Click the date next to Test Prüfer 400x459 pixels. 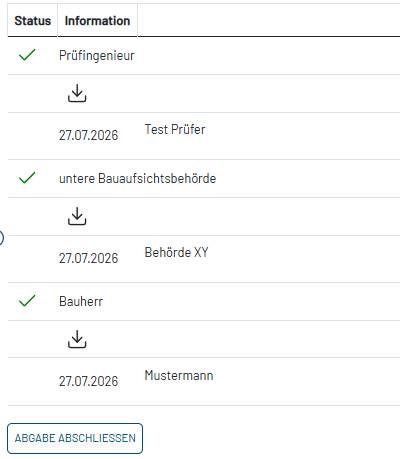pyautogui.click(x=88, y=135)
